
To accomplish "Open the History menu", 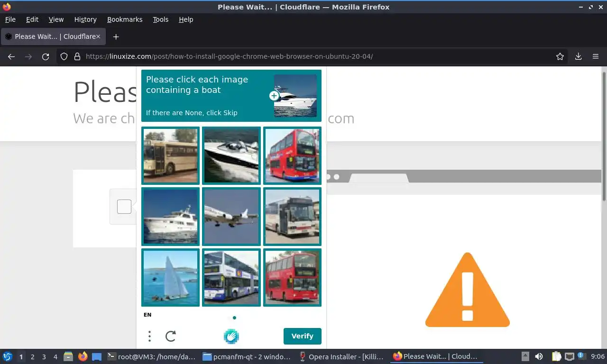I will pos(85,19).
